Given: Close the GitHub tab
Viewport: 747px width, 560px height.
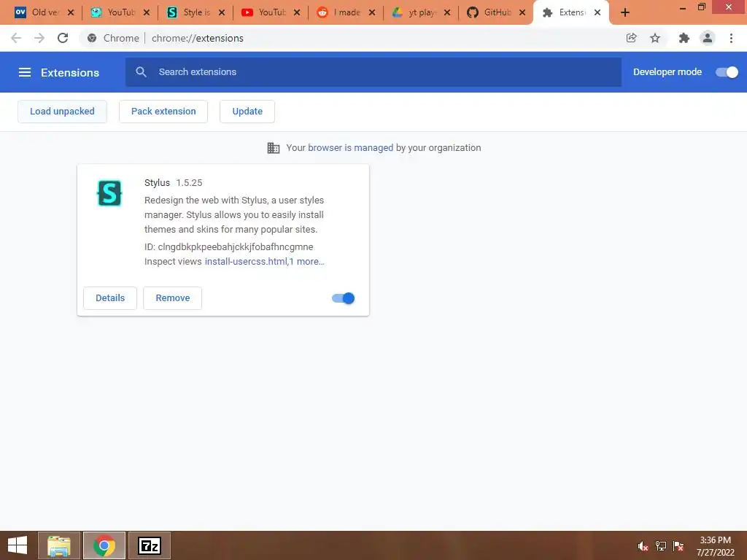Looking at the screenshot, I should pyautogui.click(x=522, y=13).
